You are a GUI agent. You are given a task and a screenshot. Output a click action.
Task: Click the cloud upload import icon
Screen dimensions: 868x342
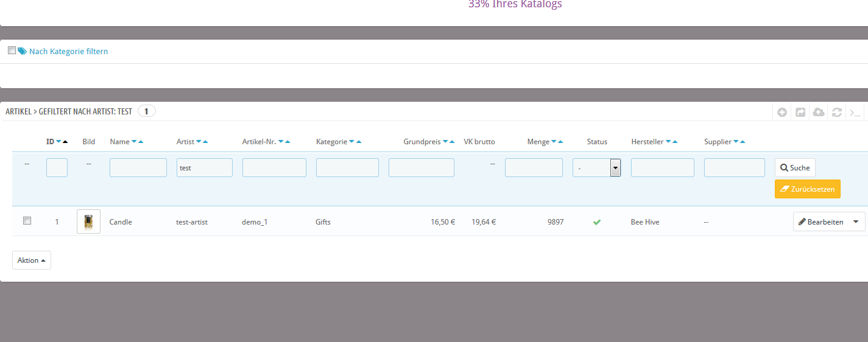[x=819, y=113]
